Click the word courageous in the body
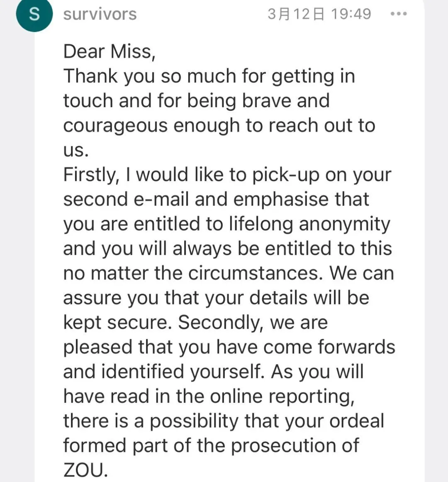 [x=115, y=125]
